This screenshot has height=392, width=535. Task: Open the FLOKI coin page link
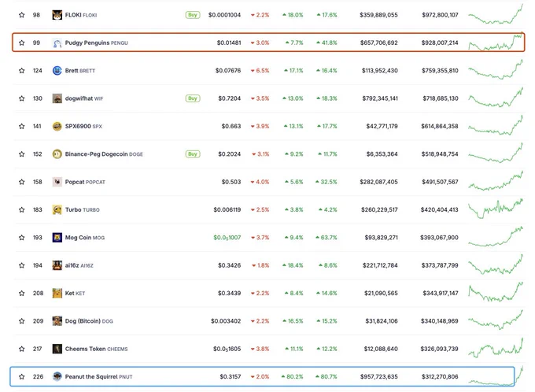tap(81, 15)
